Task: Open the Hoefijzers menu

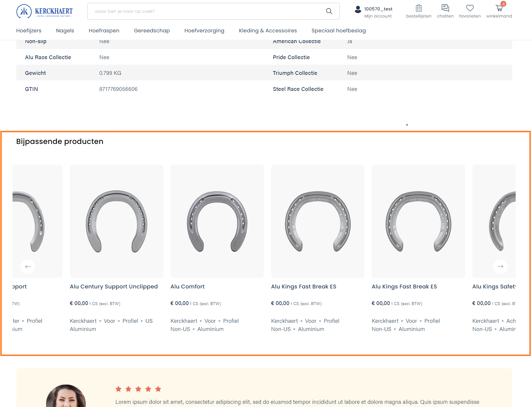Action: (x=29, y=31)
